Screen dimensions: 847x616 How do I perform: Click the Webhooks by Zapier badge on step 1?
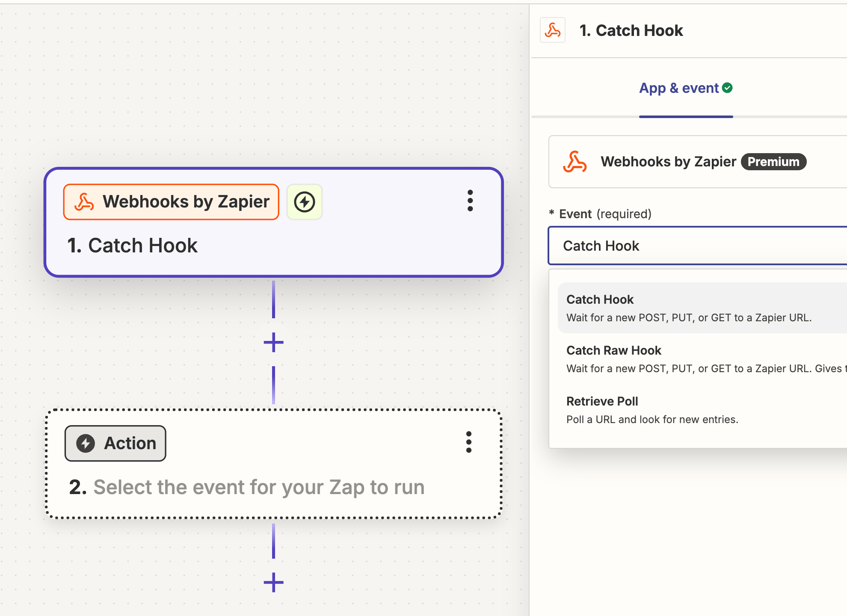coord(171,202)
